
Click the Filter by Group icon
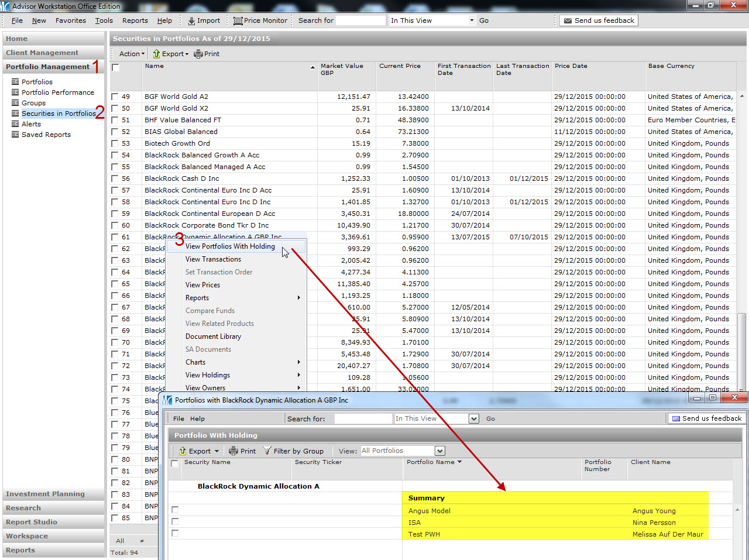coord(267,451)
